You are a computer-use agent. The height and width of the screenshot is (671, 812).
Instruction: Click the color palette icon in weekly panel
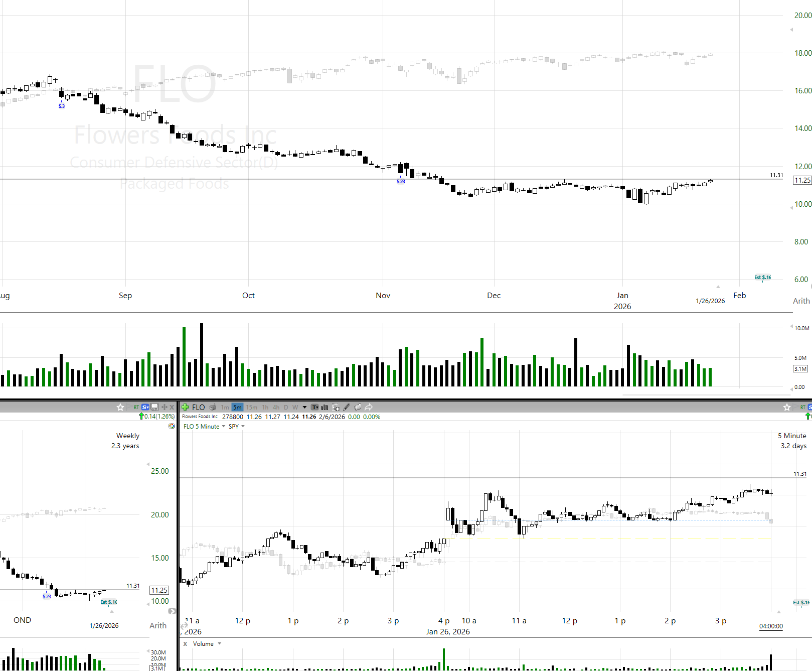pyautogui.click(x=172, y=426)
